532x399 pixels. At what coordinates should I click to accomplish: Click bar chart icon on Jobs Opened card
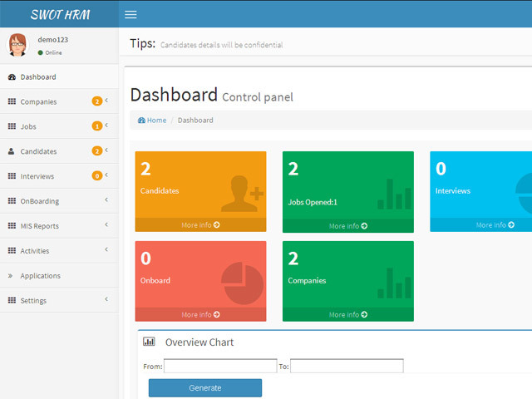coord(394,194)
